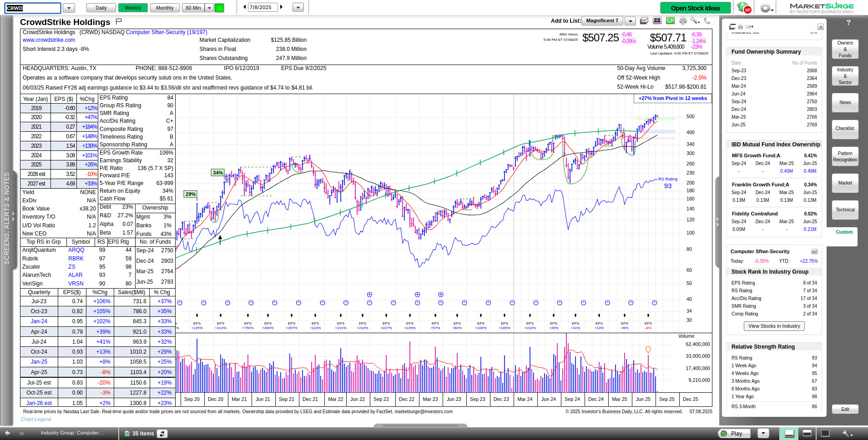The image size is (868, 440).
Task: Open intraday interval dropdown arrow
Action: coord(209,8)
